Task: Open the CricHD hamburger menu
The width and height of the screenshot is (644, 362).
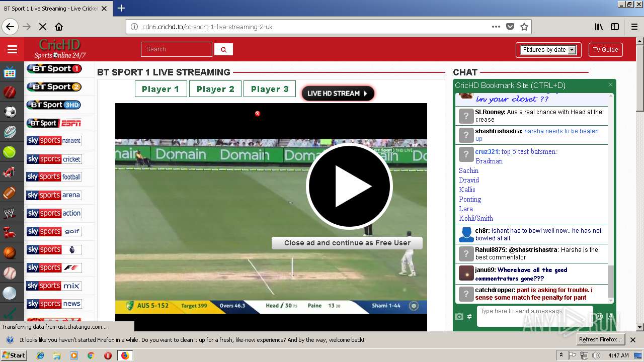Action: [x=12, y=49]
